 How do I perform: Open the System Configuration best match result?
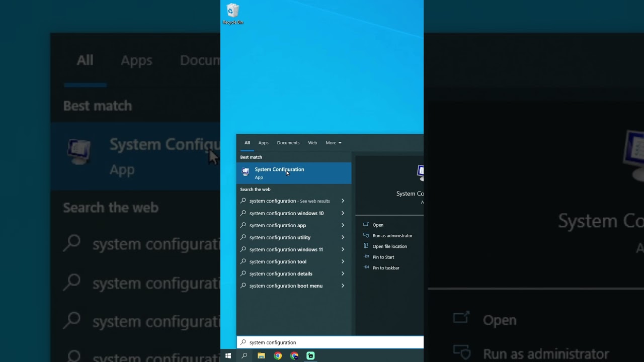click(x=294, y=173)
